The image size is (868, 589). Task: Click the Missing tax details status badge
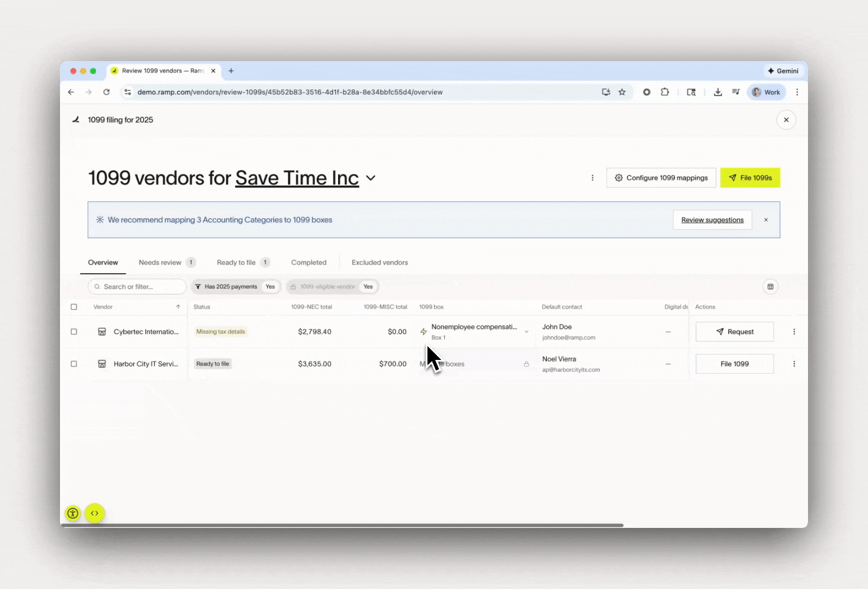(220, 332)
